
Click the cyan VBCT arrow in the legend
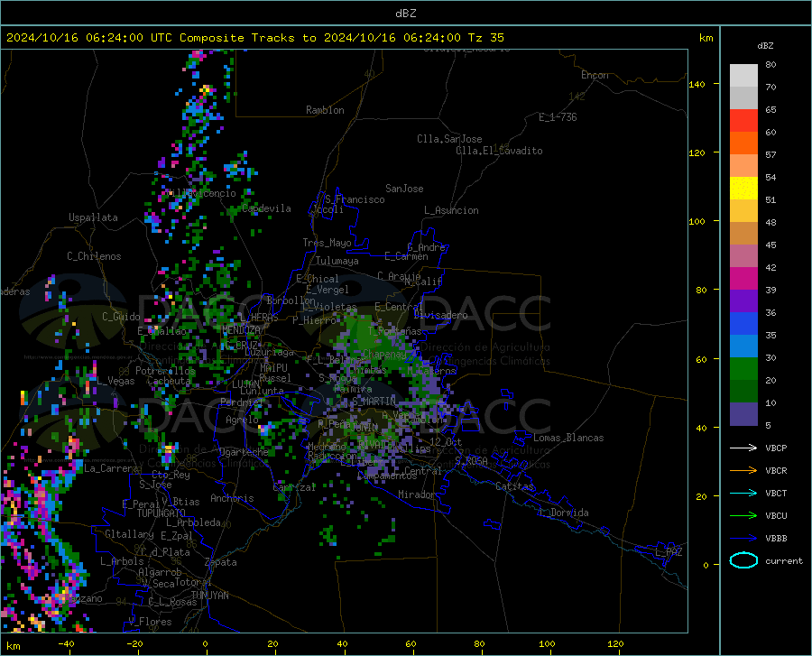coord(743,493)
